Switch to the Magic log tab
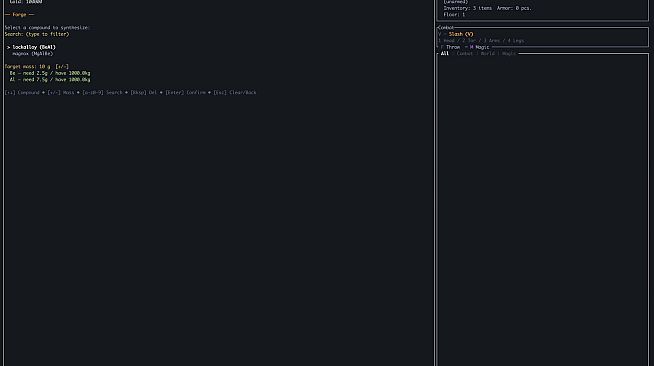 (509, 53)
